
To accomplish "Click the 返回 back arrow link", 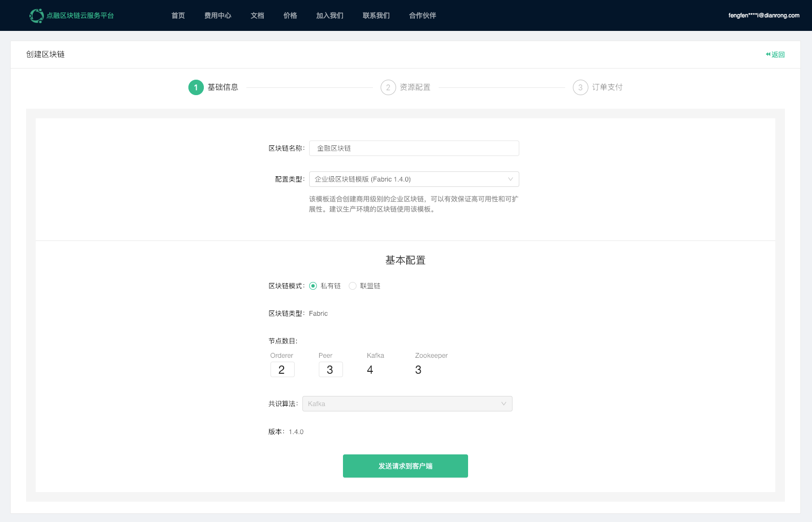I will [775, 55].
